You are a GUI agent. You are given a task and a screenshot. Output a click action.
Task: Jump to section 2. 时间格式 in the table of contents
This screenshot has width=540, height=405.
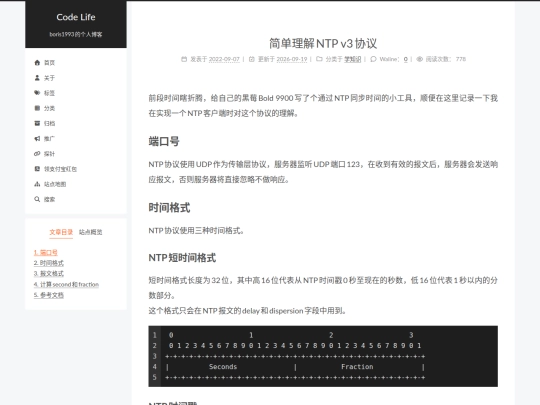click(x=49, y=263)
